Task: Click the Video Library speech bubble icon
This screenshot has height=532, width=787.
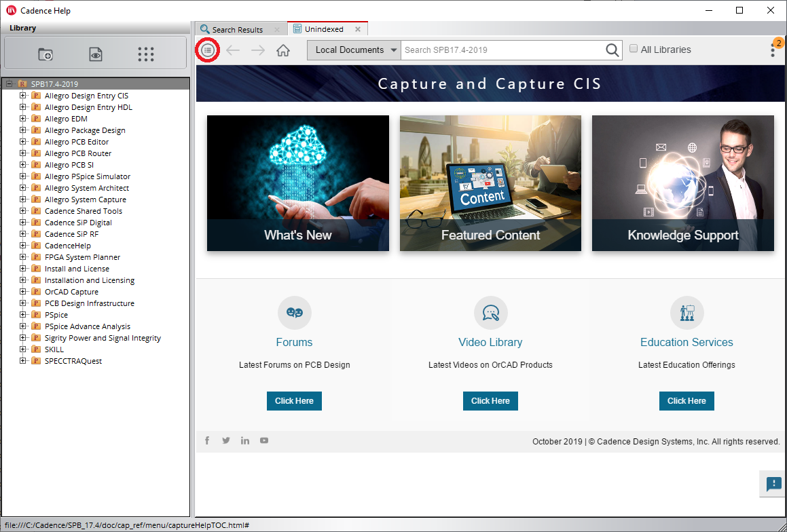Action: tap(491, 312)
